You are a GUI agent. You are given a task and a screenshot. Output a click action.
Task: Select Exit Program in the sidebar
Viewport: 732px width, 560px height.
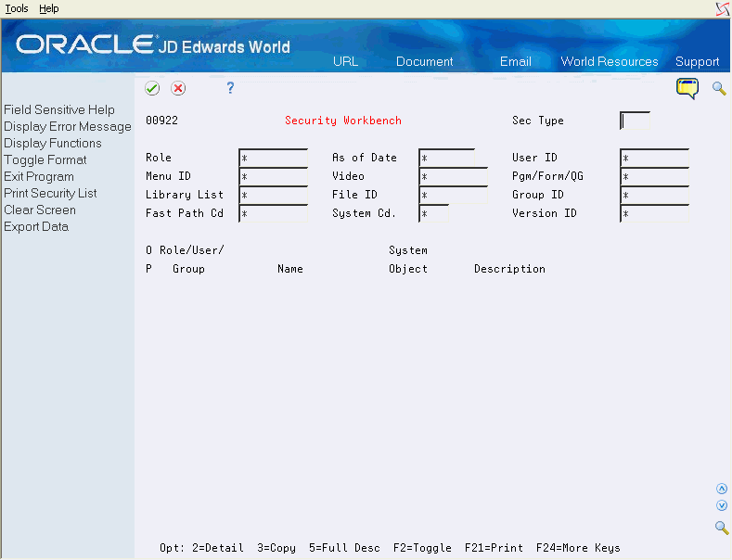click(39, 177)
